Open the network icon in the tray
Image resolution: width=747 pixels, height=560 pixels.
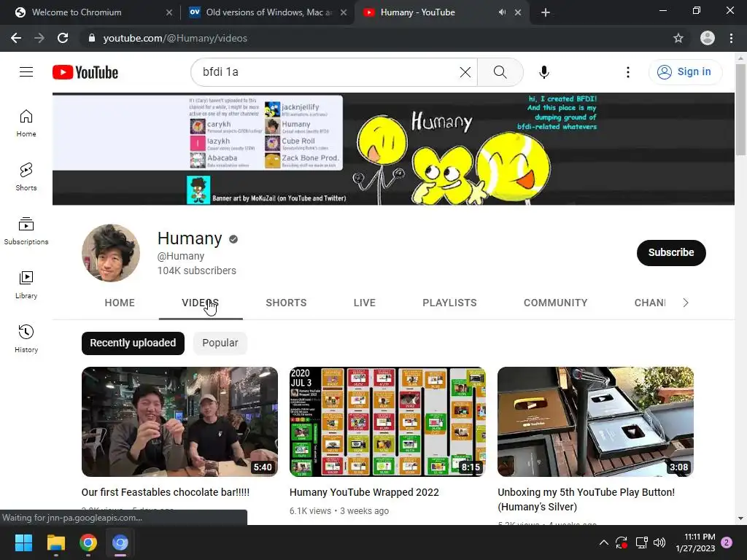(641, 542)
